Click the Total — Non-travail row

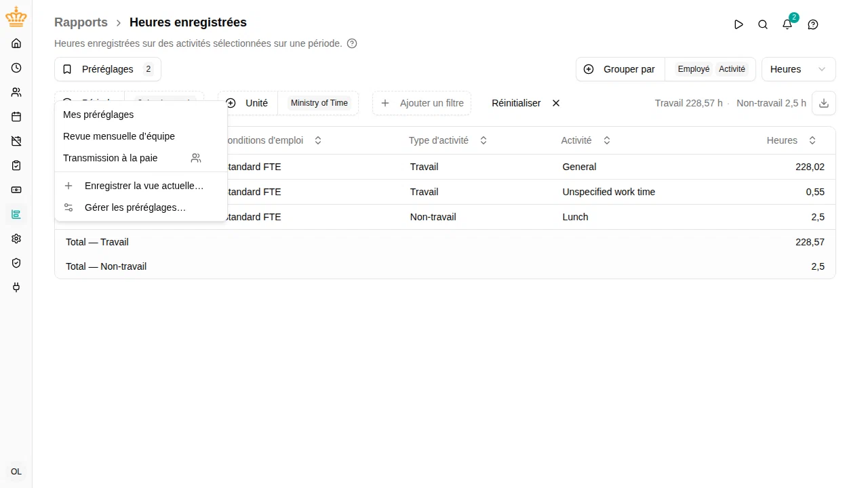(445, 266)
